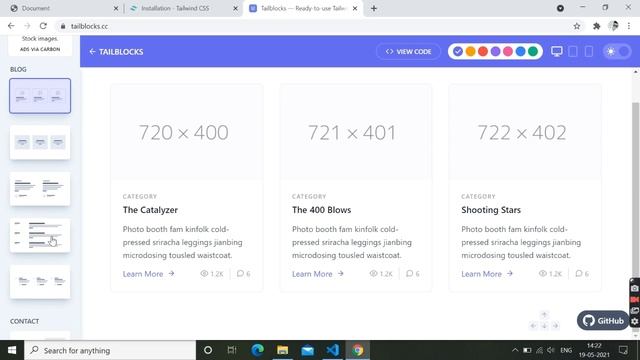
Task: Select the first Blog block thumbnail
Action: [40, 96]
